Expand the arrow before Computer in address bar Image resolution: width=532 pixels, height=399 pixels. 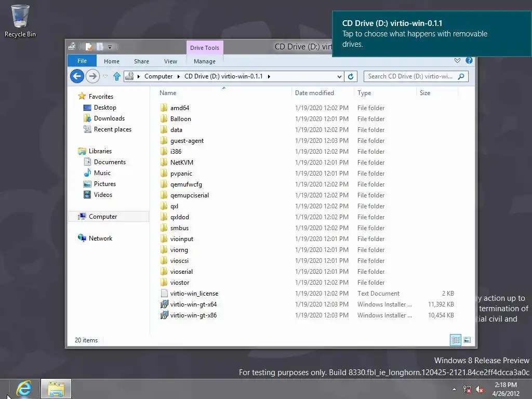(138, 76)
